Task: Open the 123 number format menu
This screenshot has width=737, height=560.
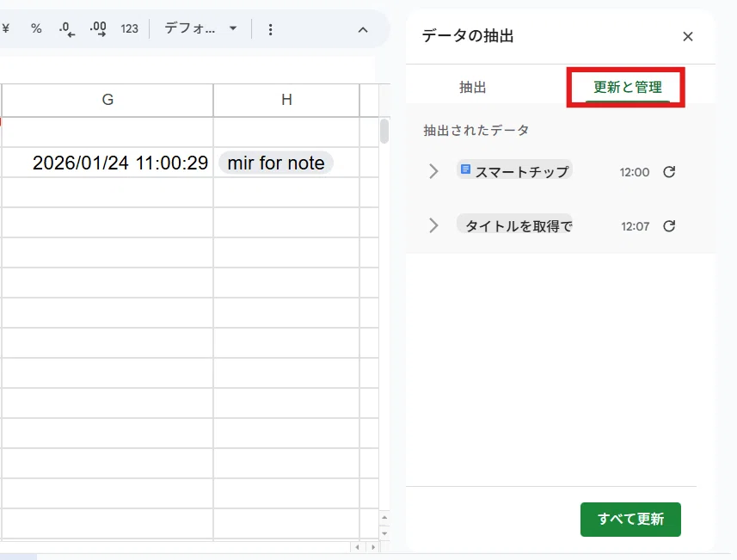Action: click(129, 29)
